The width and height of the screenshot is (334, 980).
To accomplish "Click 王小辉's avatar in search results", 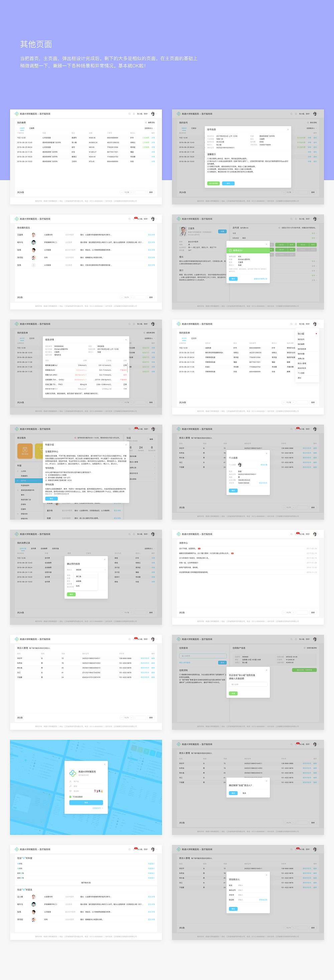I will [33, 897].
